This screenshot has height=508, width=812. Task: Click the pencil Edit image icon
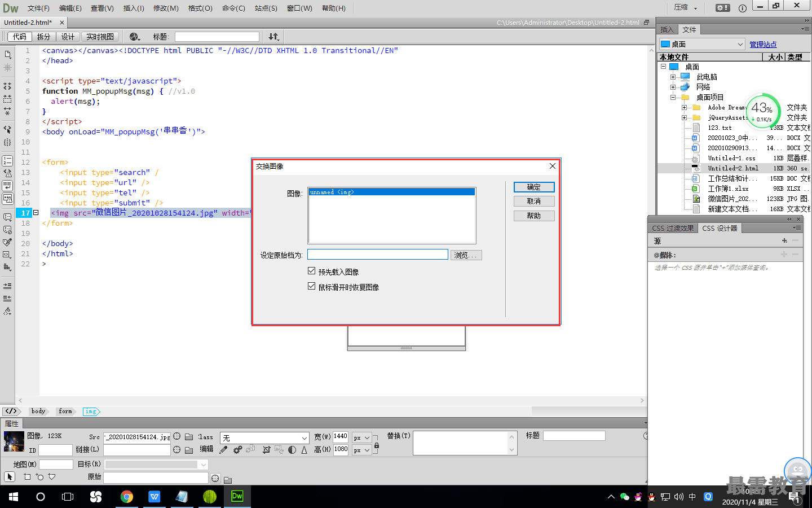click(223, 450)
